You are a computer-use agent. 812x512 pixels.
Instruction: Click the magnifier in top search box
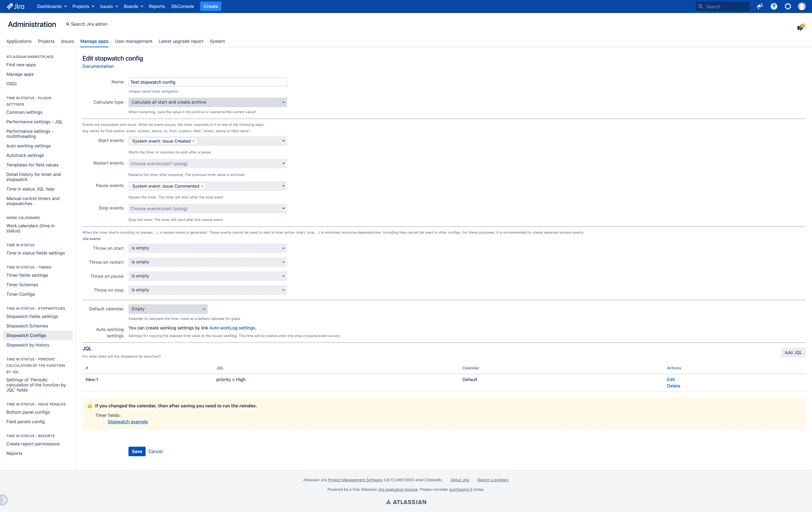pyautogui.click(x=701, y=6)
